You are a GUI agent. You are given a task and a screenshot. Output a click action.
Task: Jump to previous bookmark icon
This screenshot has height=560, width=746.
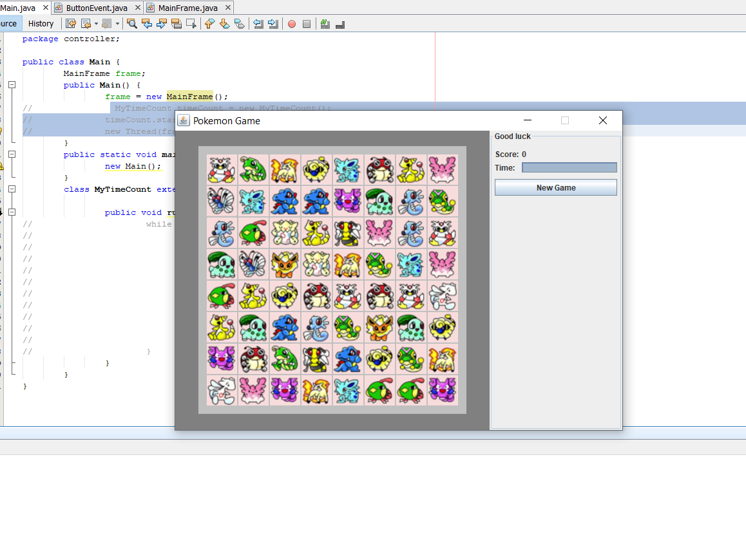(210, 24)
